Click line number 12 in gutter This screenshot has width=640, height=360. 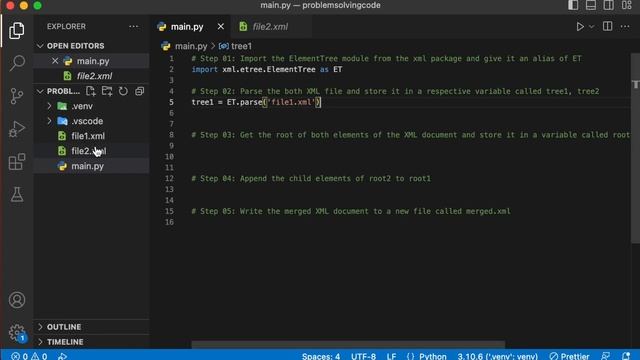pos(169,178)
